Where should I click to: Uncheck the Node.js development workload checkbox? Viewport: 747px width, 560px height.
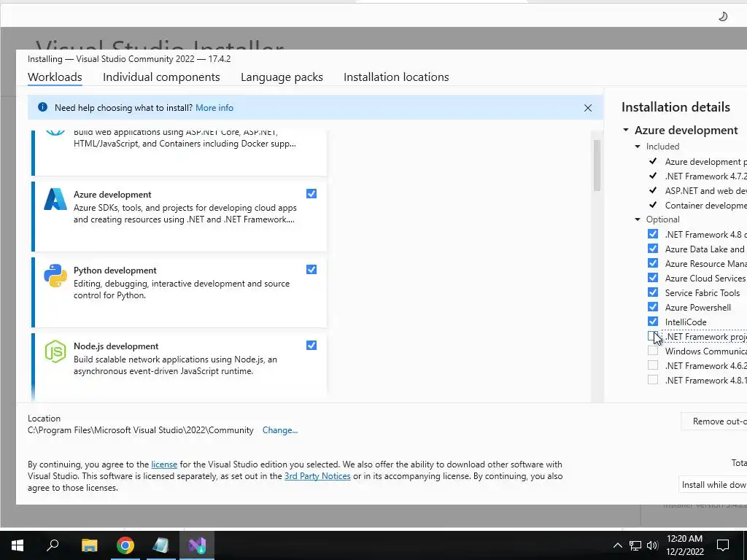[311, 345]
